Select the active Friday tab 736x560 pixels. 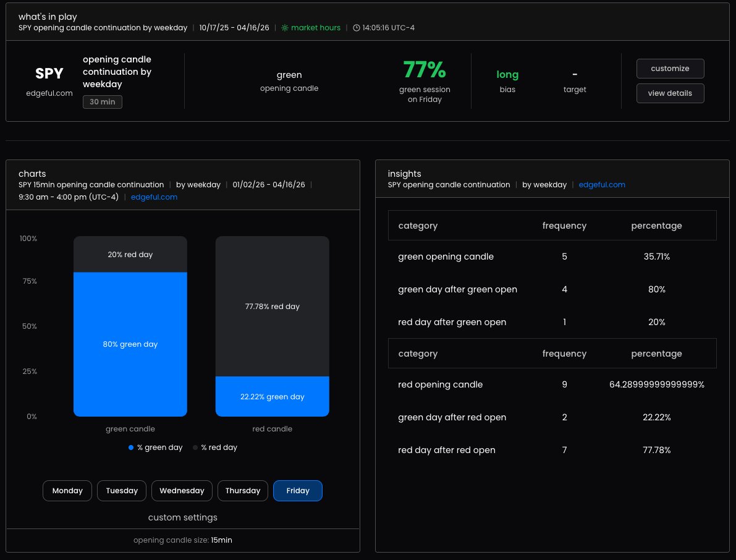click(298, 491)
